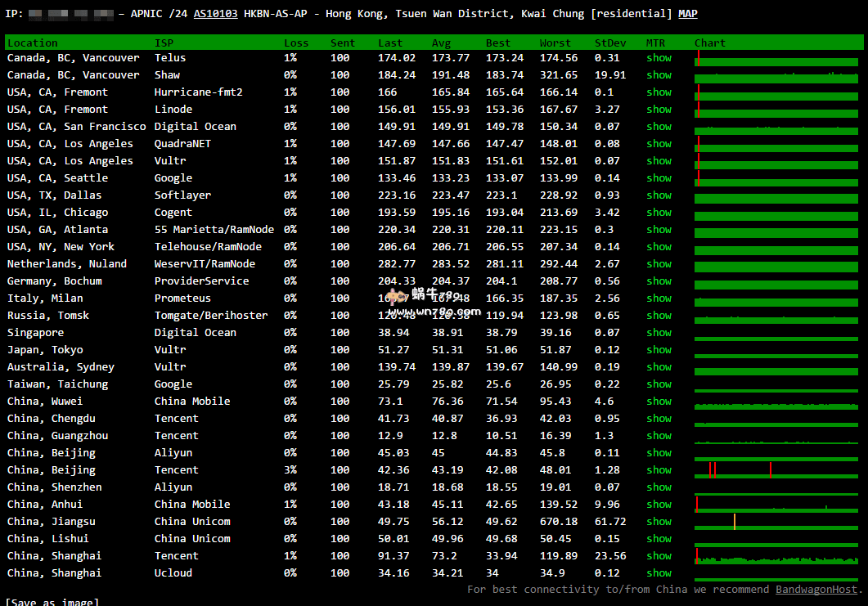Show MTR for Vancouver Telus row
This screenshot has height=606, width=868.
pos(659,58)
